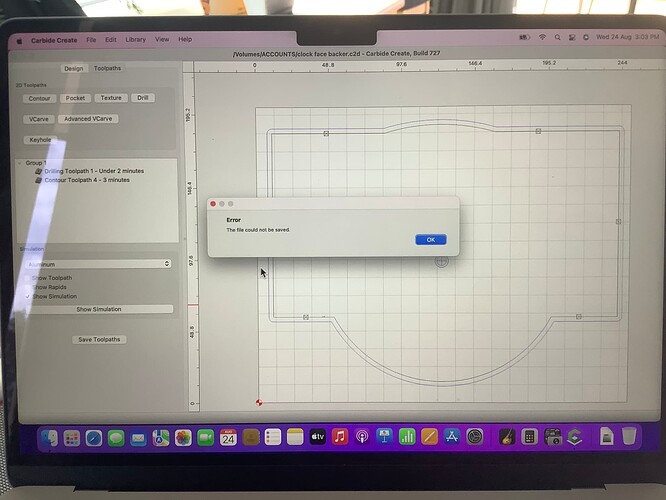Open Keynote from the Dock
Screen dimensions: 666x500
385,436
